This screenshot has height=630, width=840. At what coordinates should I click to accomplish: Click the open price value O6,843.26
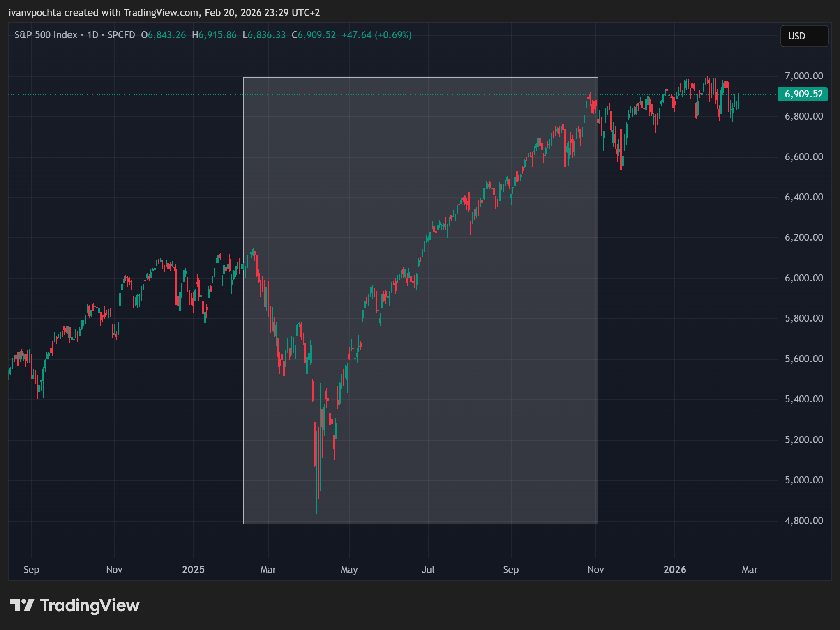(x=163, y=35)
